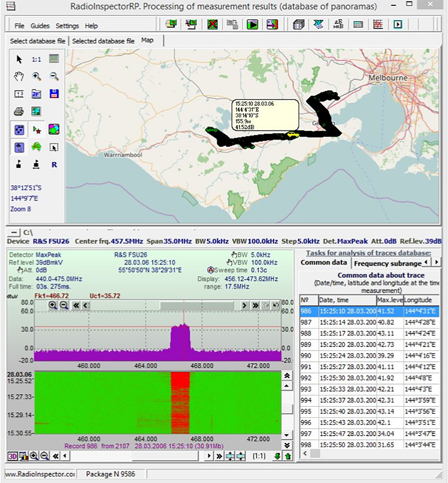Click the R marker tool in the map toolbar

53,164
